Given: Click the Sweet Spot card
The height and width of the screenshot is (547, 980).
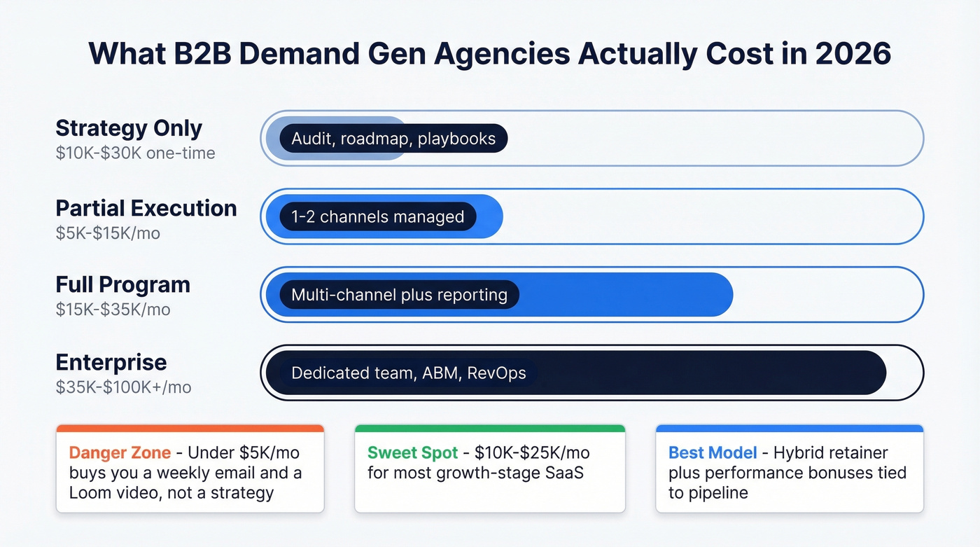Looking at the screenshot, I should [x=489, y=468].
